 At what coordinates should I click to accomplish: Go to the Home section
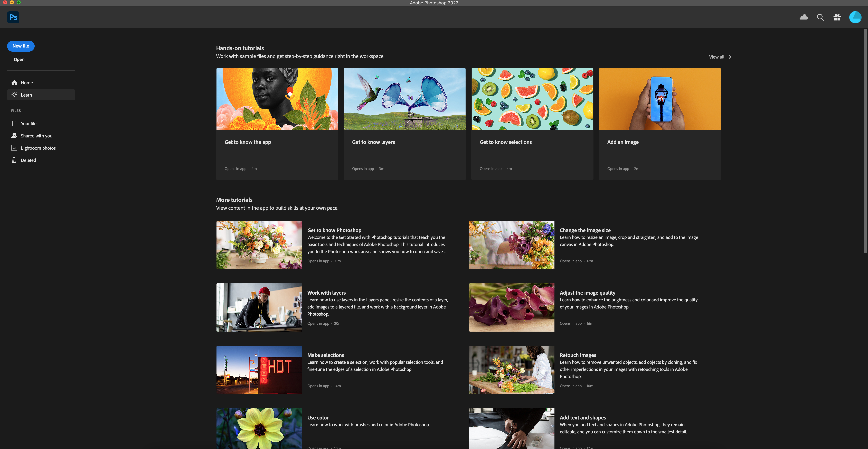pyautogui.click(x=27, y=83)
